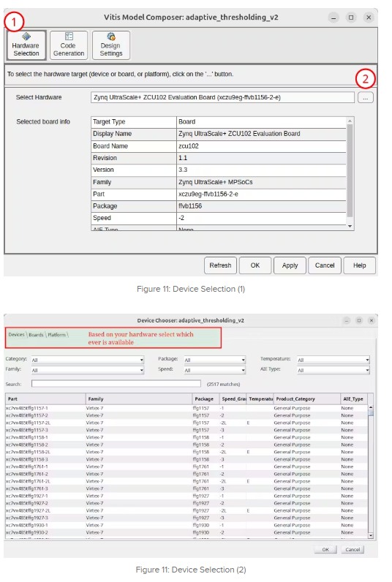
Task: Open the Code Generation tab
Action: (x=69, y=45)
